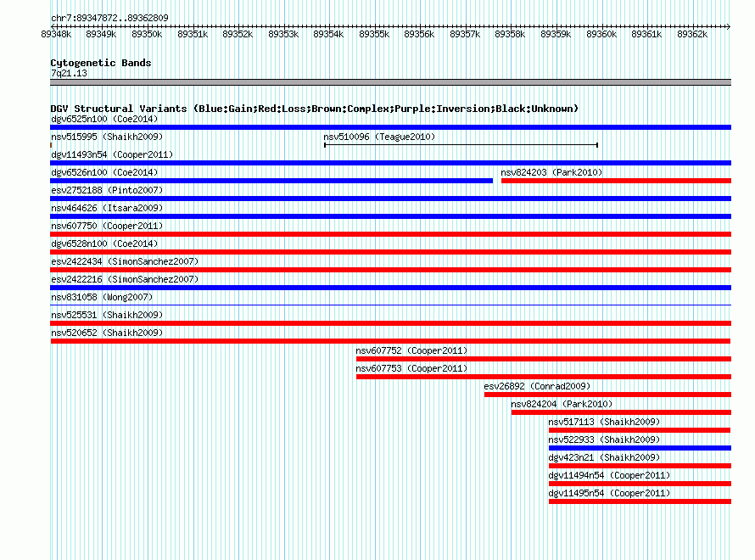Select the 7q21.13 band label
The width and height of the screenshot is (755, 560).
[x=69, y=73]
